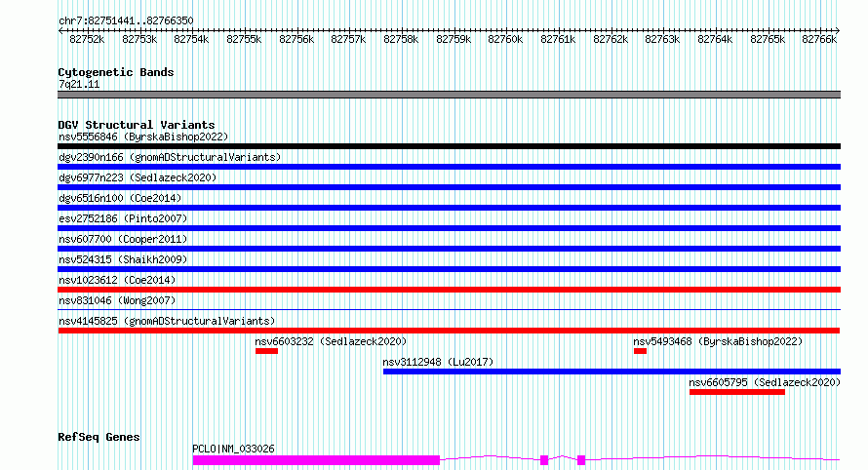Viewport: 868px width, 470px height.
Task: Open nsv6605795 (Sedlazeck2020) variant label
Action: click(765, 382)
